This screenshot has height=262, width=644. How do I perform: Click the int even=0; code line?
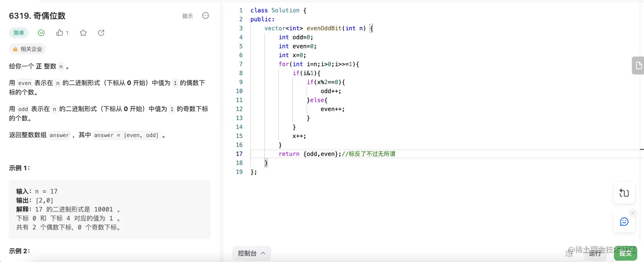298,46
